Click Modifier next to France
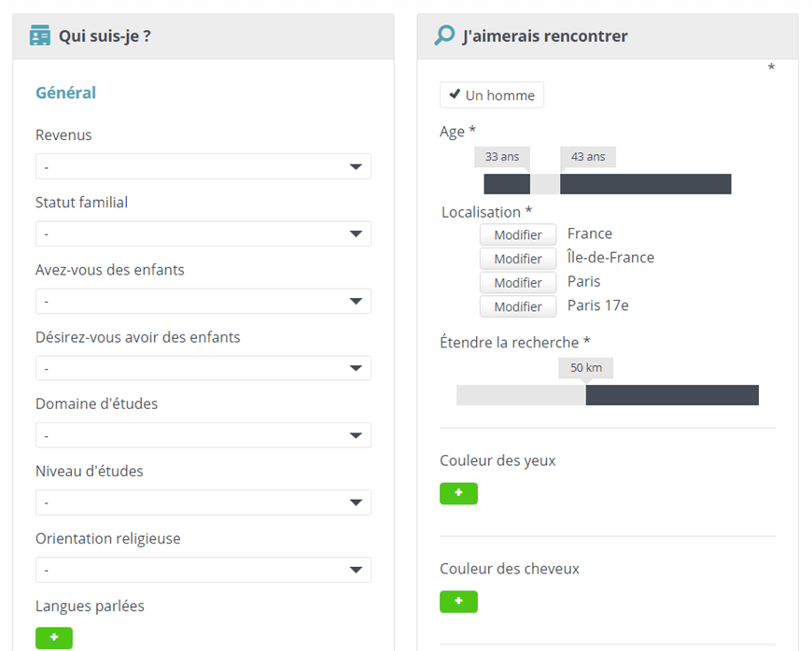The height and width of the screenshot is (651, 812). click(x=518, y=234)
